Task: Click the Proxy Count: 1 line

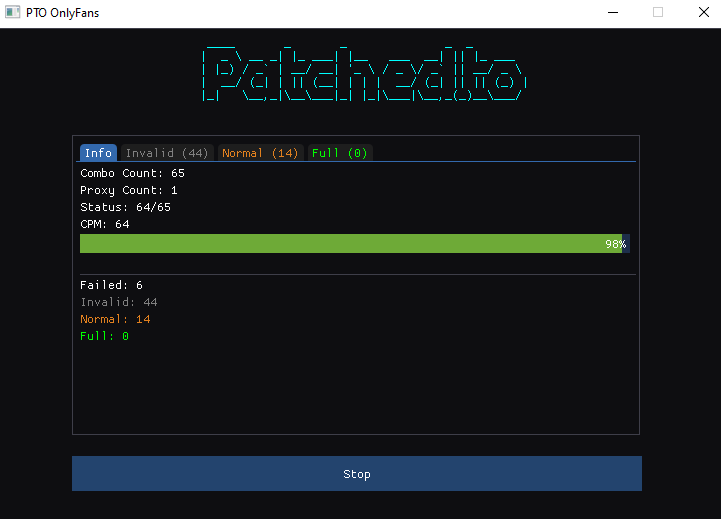Action: tap(129, 190)
